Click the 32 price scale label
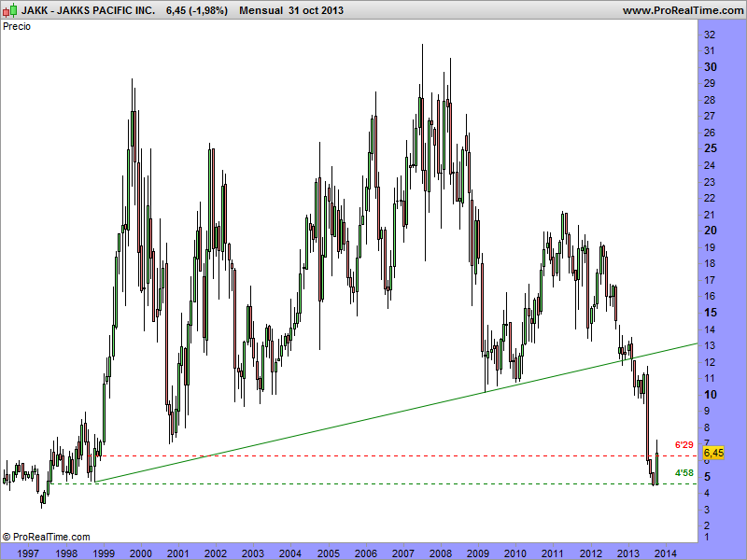Image resolution: width=747 pixels, height=560 pixels. point(710,35)
